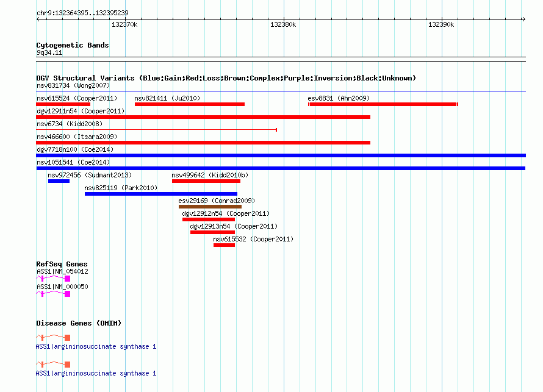
Task: Click the nsv615524 (Cooper2011) red bar
Action: coord(63,104)
